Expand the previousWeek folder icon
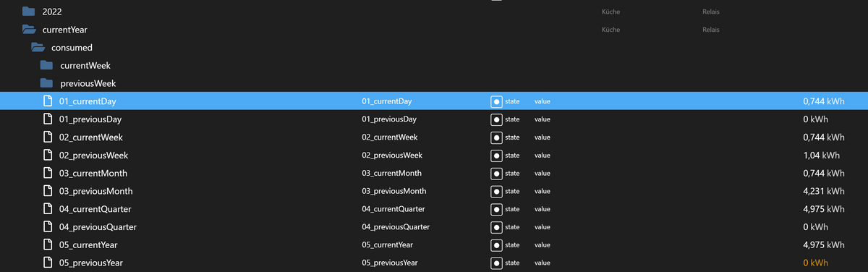Image resolution: width=868 pixels, height=272 pixels. [47, 83]
